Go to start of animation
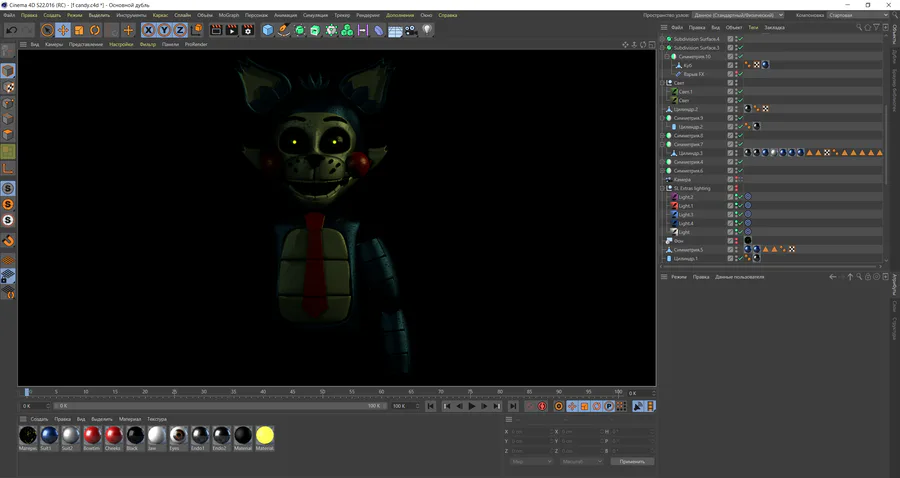 [430, 406]
